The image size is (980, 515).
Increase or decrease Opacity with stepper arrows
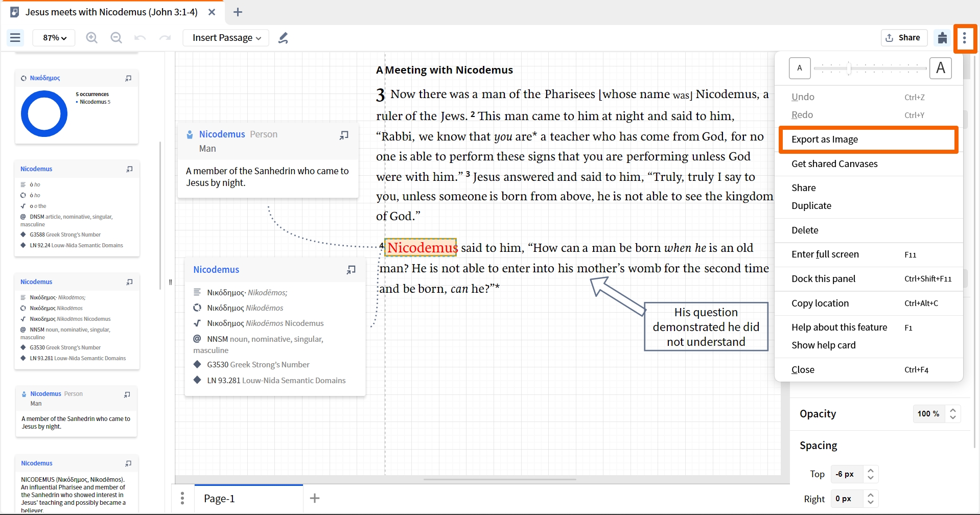click(953, 414)
